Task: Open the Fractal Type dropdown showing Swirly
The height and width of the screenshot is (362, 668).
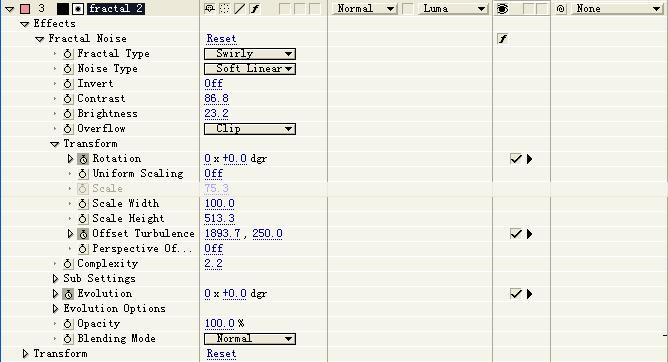Action: coord(250,54)
